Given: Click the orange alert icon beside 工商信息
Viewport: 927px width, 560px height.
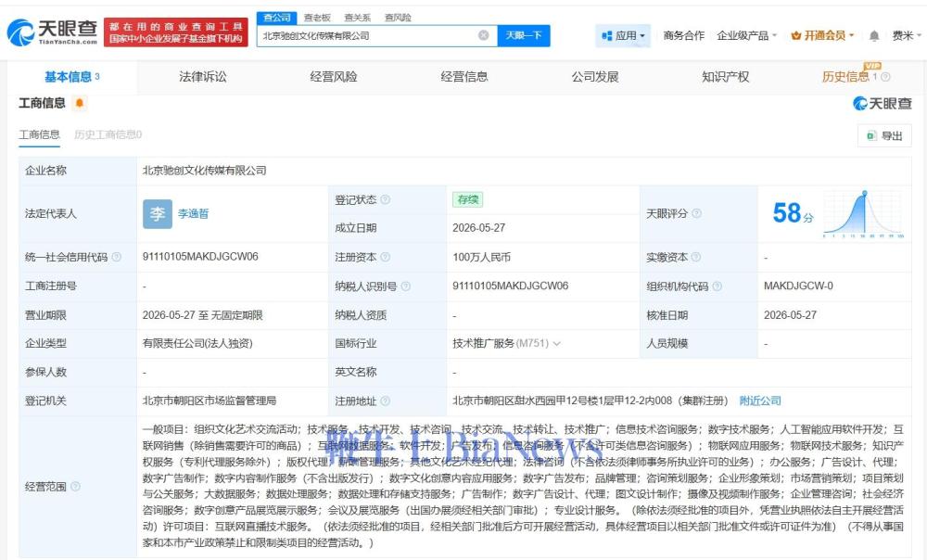Looking at the screenshot, I should [79, 104].
